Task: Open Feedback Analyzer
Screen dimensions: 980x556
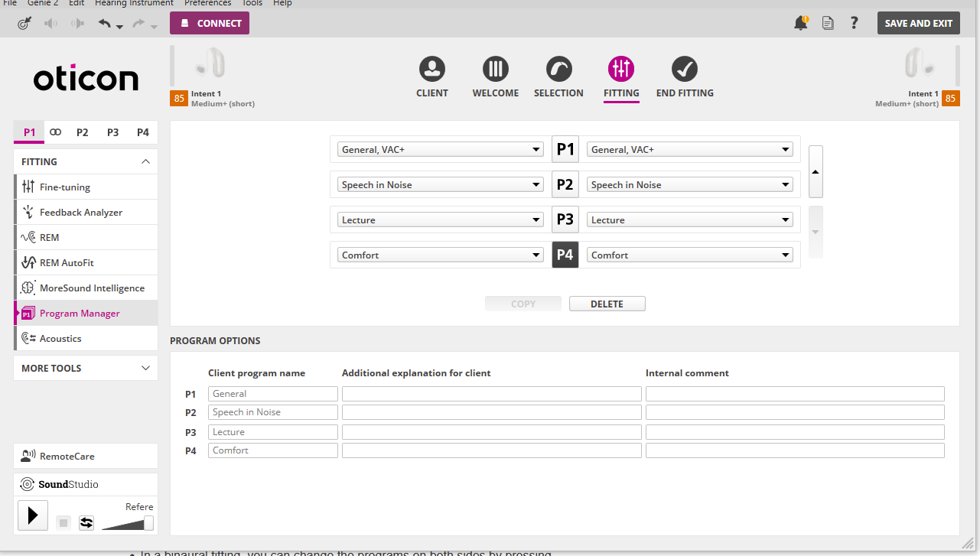Action: click(86, 212)
